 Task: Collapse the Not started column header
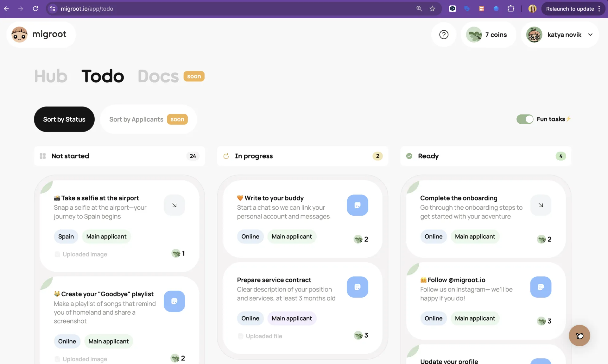[70, 156]
